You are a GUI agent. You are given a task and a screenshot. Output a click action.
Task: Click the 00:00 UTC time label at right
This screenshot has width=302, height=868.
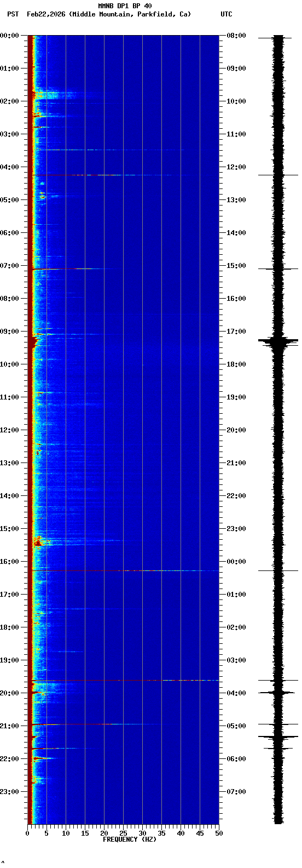click(x=236, y=562)
